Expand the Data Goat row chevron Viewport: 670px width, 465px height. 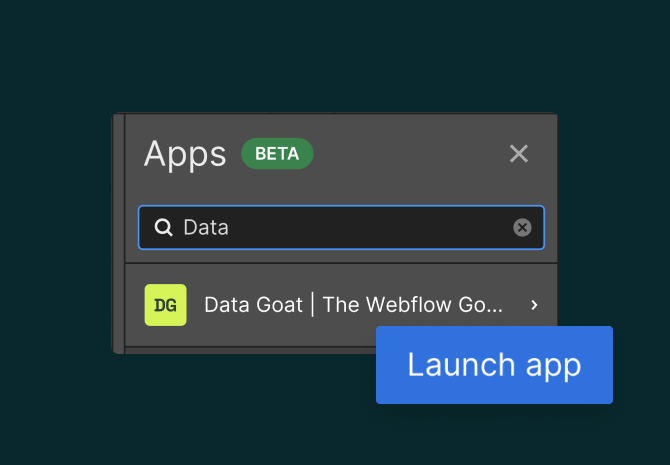(x=534, y=305)
